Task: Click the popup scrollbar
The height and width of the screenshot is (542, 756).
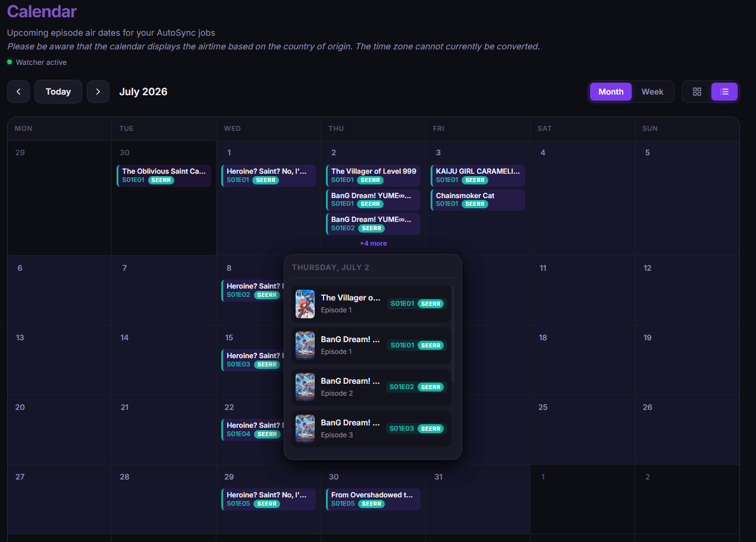Action: pos(453,334)
